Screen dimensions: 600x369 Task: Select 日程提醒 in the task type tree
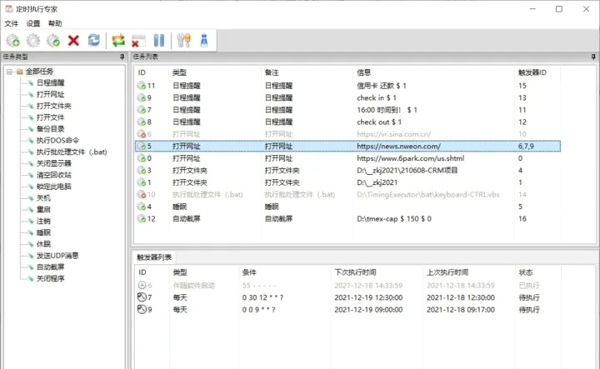coord(50,83)
